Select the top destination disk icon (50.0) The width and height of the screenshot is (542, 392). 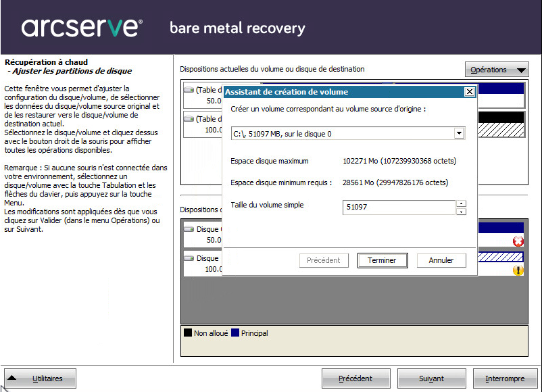pyautogui.click(x=189, y=90)
